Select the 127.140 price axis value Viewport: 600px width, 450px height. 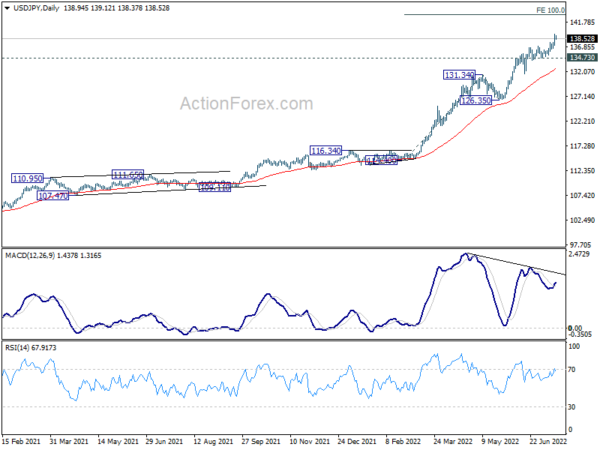click(x=582, y=96)
